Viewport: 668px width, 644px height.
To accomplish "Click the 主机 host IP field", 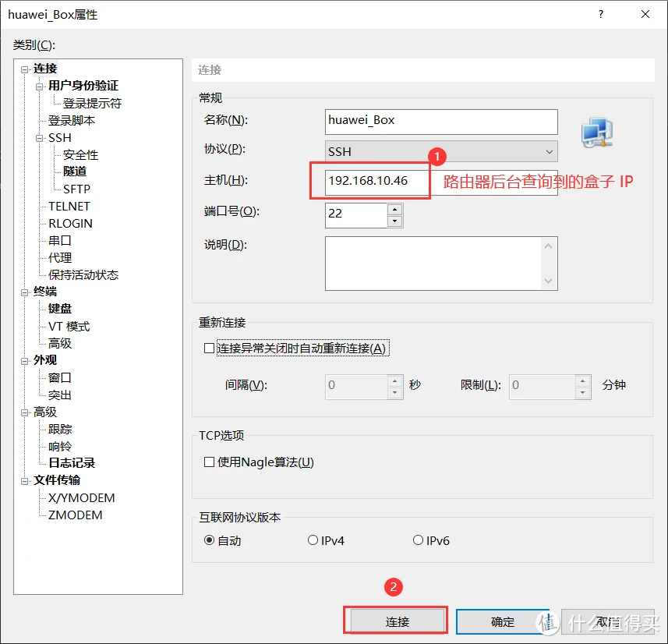I will click(x=441, y=182).
